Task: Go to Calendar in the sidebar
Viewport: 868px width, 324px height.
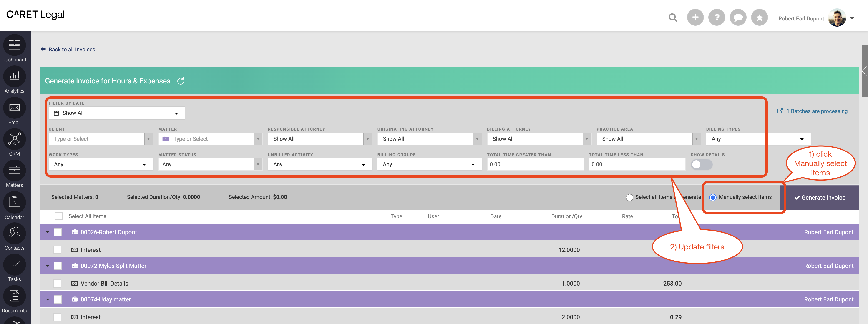Action: tap(15, 206)
